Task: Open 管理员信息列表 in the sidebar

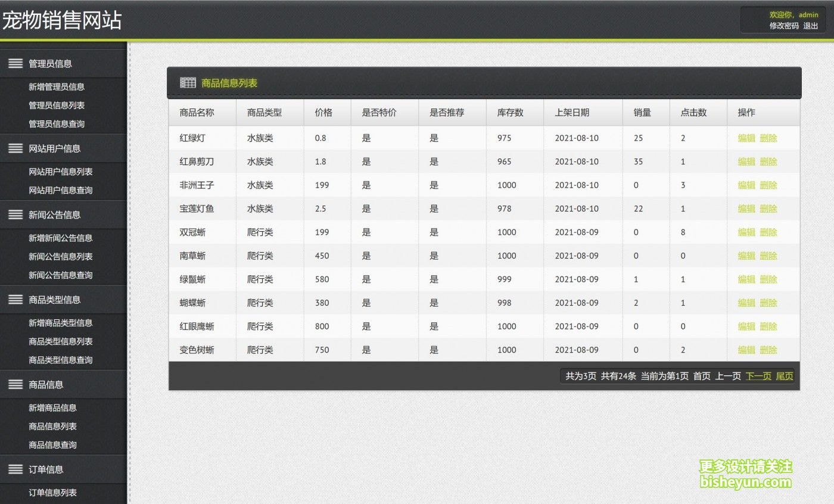Action: pos(57,105)
